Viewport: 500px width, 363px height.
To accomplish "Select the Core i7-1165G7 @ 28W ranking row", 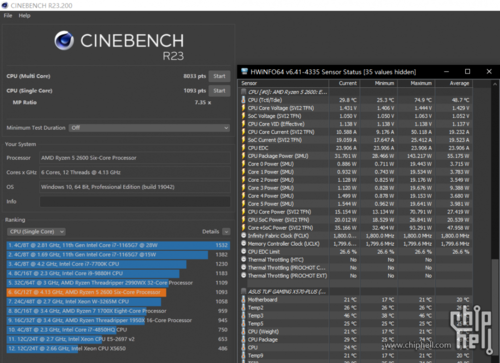I will (x=118, y=245).
